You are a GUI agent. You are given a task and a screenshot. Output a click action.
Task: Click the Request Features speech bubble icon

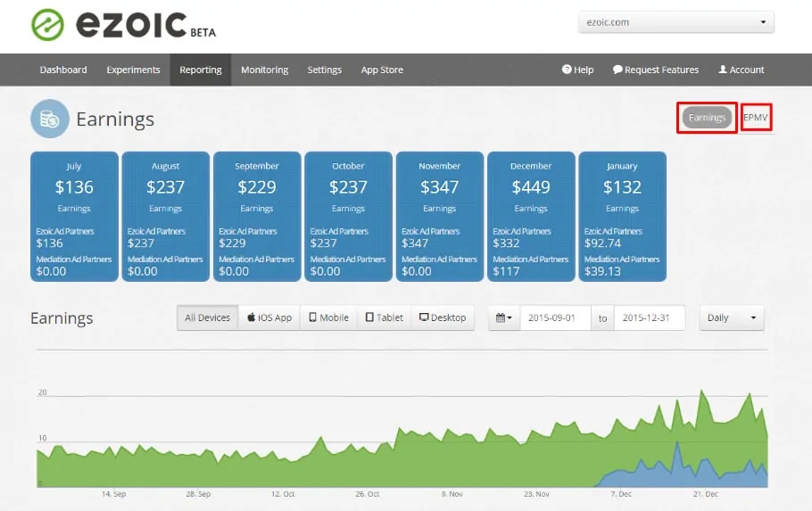(x=617, y=70)
